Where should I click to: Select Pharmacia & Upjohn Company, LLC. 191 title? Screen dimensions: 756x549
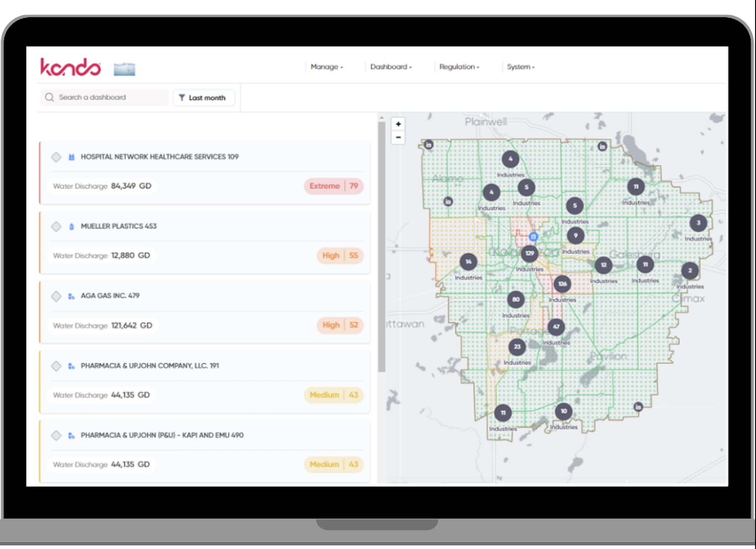point(150,366)
